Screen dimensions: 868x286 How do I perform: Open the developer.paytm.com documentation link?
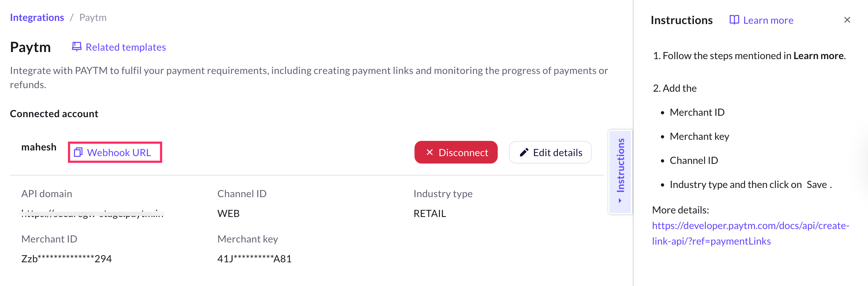(x=750, y=233)
